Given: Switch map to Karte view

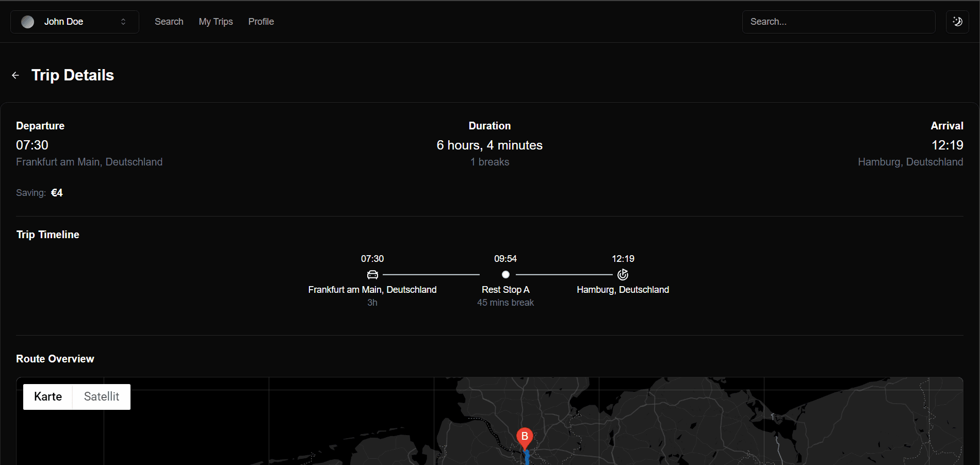Looking at the screenshot, I should point(48,397).
